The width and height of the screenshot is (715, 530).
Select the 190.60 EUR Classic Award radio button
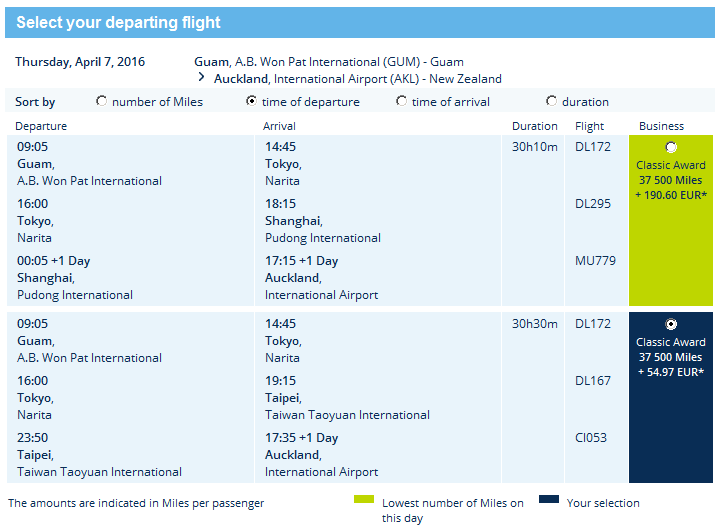[671, 147]
